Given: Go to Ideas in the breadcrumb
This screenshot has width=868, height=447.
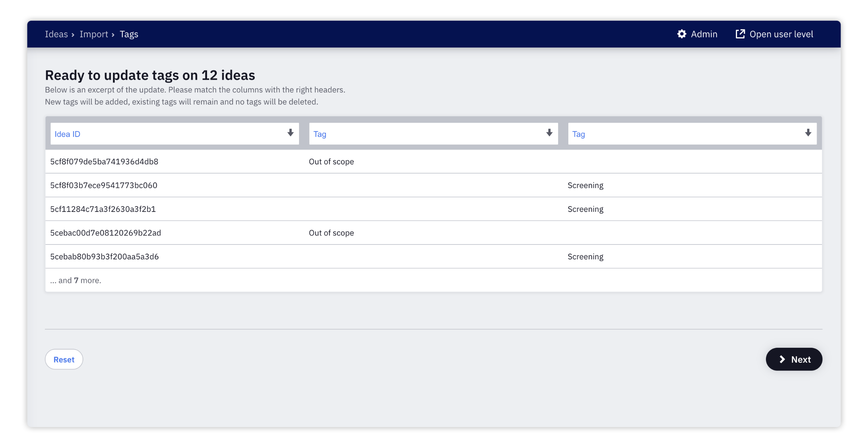Looking at the screenshot, I should pos(56,34).
